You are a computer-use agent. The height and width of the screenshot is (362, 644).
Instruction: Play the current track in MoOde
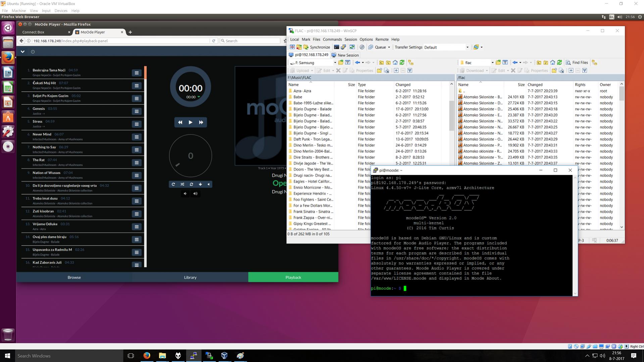click(190, 122)
